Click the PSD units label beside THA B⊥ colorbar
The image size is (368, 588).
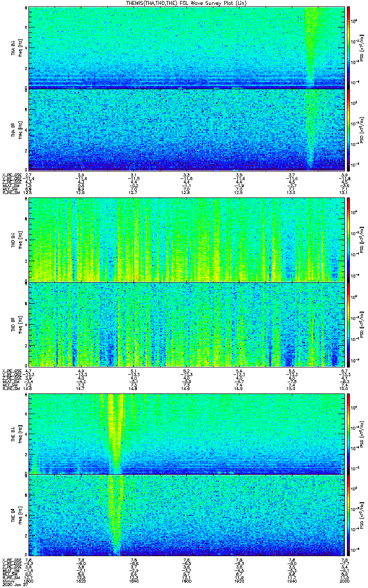click(362, 48)
